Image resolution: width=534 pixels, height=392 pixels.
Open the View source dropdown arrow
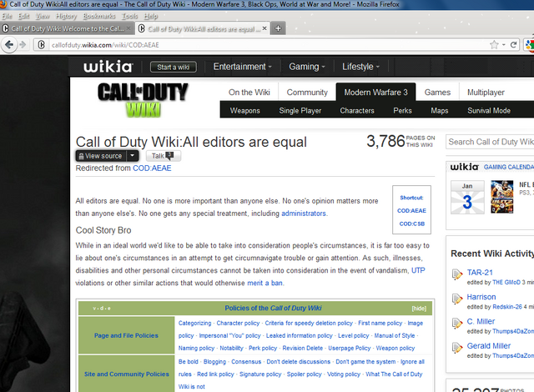click(133, 156)
